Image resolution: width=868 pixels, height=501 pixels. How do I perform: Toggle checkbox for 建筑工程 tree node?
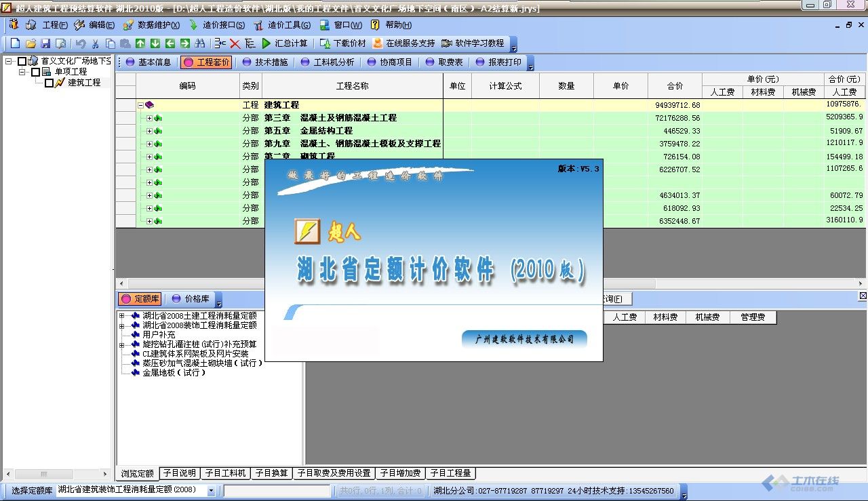click(49, 83)
